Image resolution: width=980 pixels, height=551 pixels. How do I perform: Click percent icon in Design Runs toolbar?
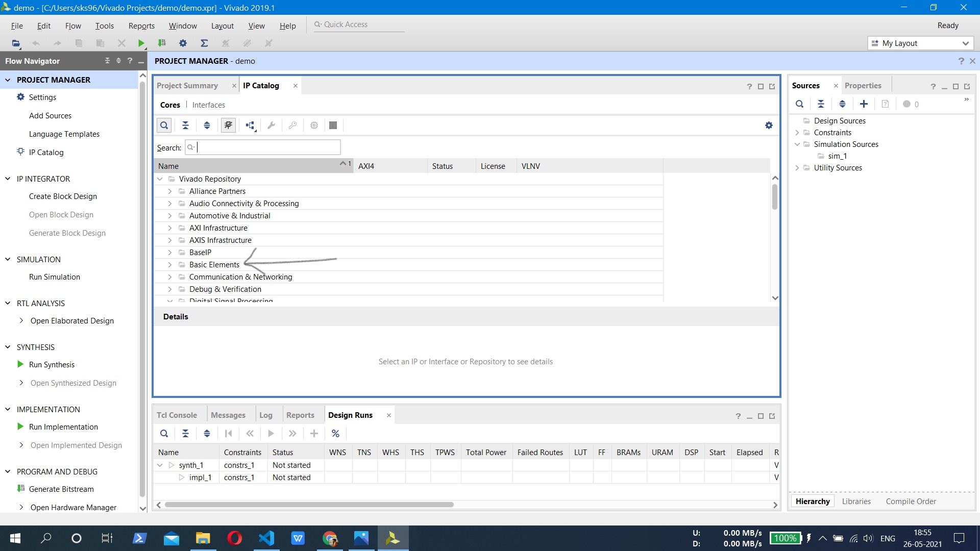click(x=335, y=434)
